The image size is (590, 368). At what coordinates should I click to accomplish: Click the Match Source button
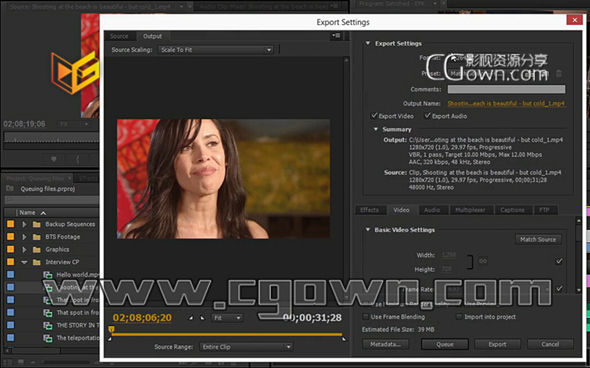click(x=538, y=239)
